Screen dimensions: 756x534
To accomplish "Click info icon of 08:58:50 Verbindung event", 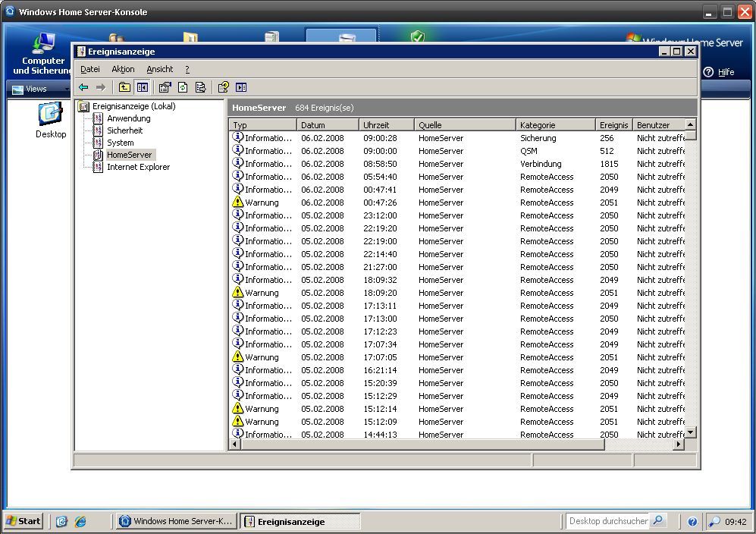I will 237,163.
